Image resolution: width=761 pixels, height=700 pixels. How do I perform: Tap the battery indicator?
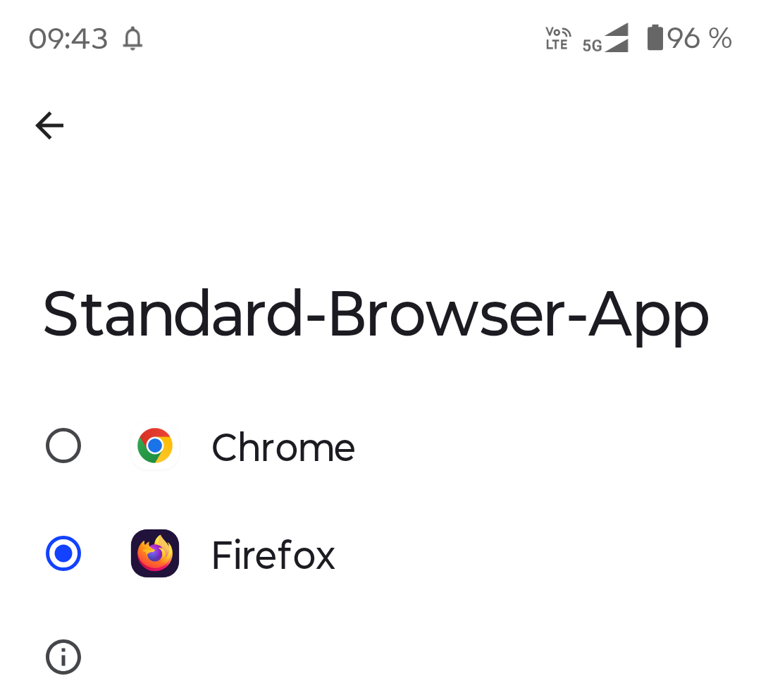[655, 39]
